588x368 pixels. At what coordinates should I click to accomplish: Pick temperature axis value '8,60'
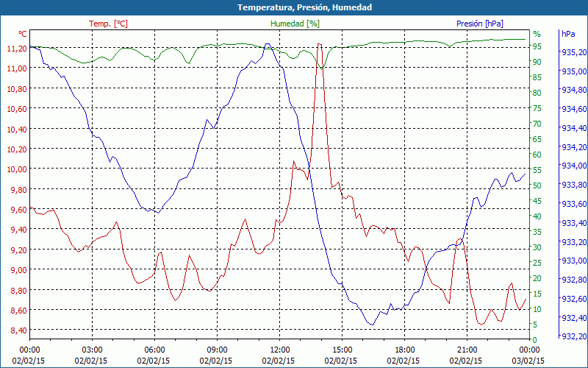[19, 311]
